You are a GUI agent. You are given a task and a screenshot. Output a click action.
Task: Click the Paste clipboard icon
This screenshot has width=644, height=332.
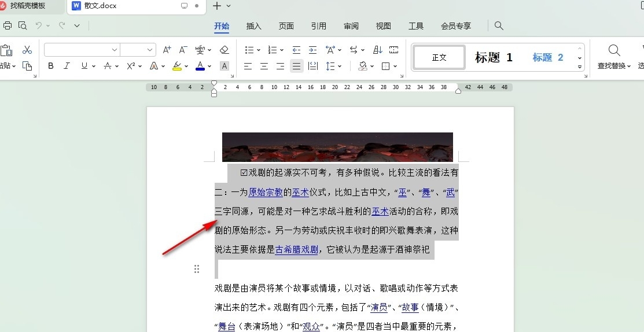pyautogui.click(x=6, y=50)
